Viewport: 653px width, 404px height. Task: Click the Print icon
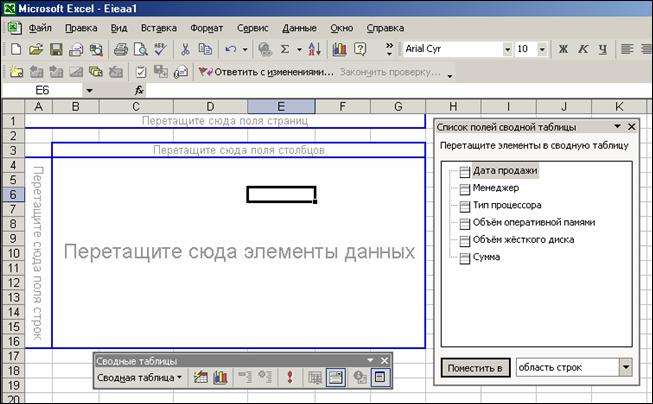click(120, 48)
